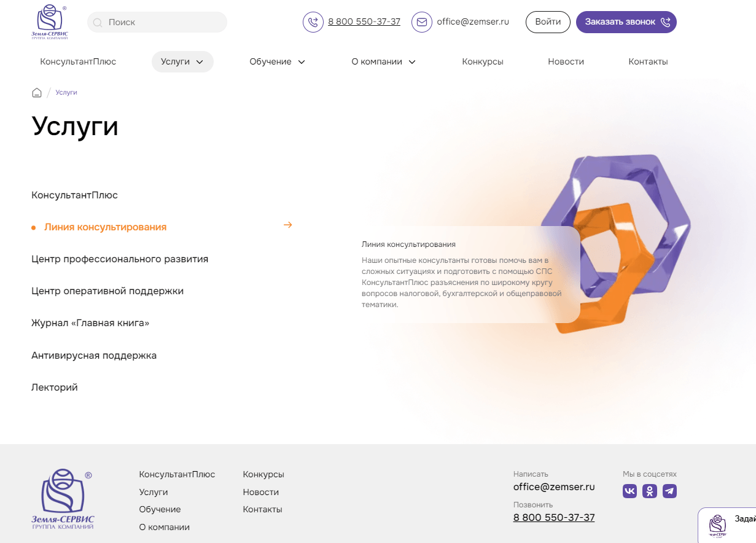This screenshot has width=756, height=543.
Task: Click the Заказать звонок button
Action: (626, 22)
